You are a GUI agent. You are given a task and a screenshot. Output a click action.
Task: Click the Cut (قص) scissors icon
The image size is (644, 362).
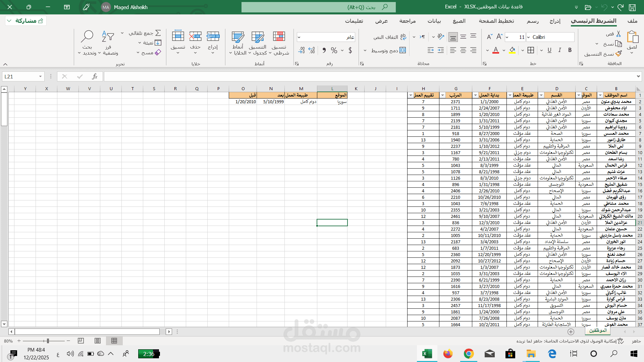coord(619,34)
